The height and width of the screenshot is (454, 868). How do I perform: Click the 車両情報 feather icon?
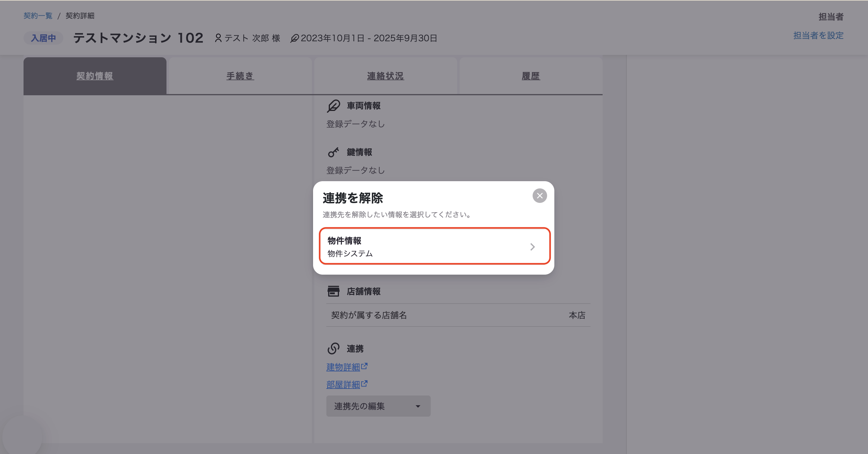pos(333,106)
